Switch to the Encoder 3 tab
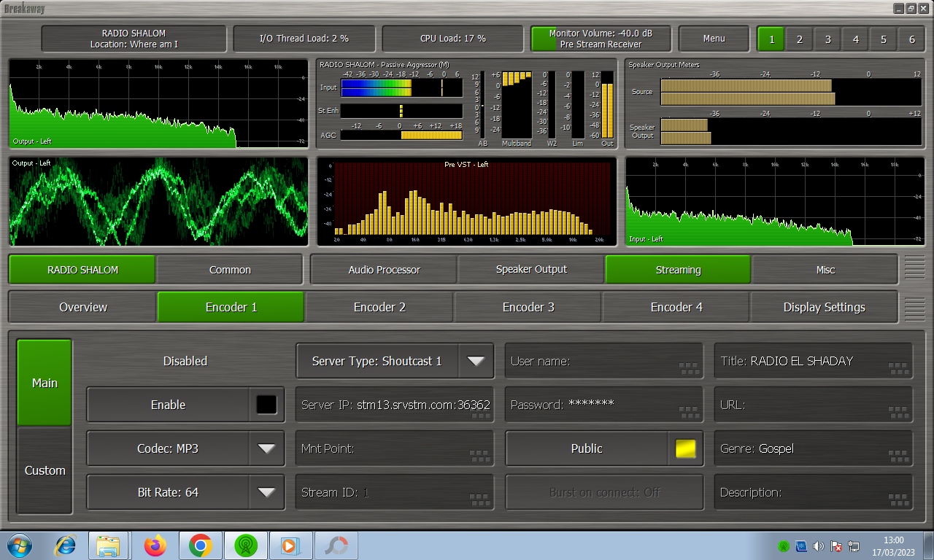Screen dimensions: 934x560 point(528,307)
